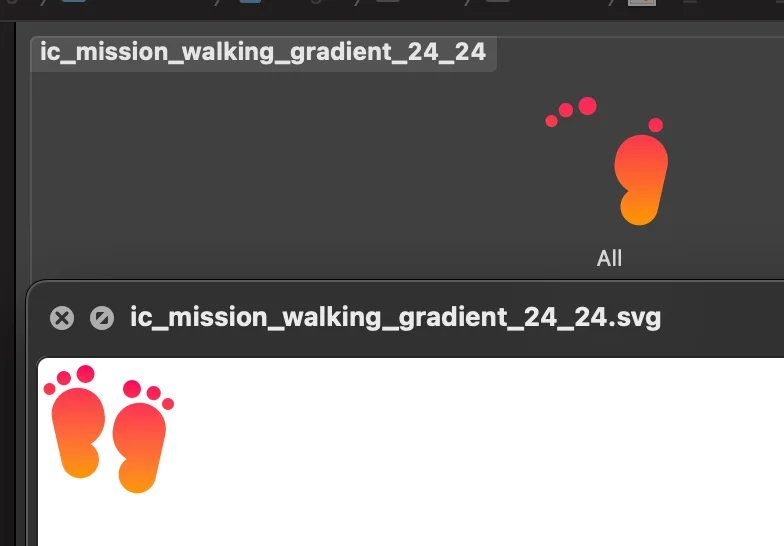Click the ic_mission_walking_gradient_24_24 asset name header
This screenshot has height=546, width=784.
click(x=263, y=52)
